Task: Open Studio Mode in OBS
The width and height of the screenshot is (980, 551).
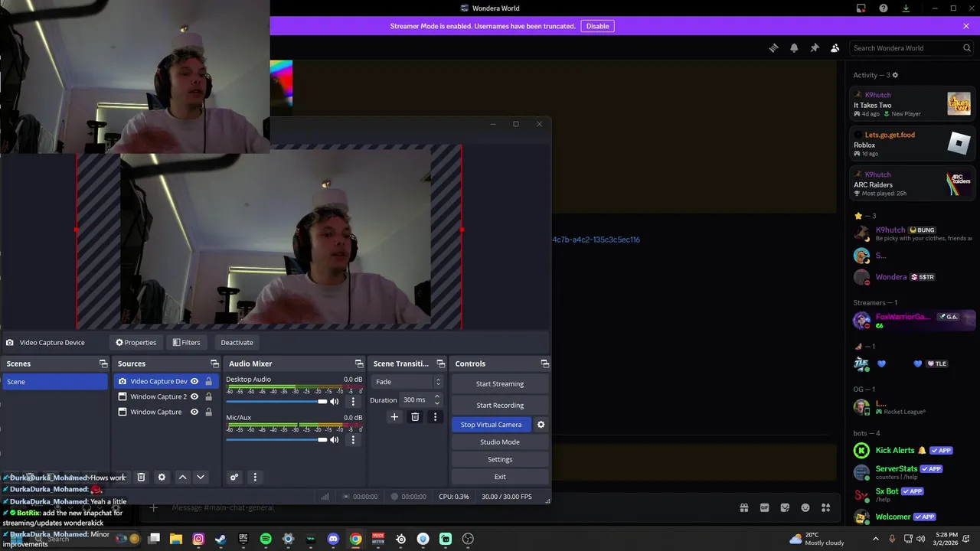Action: (500, 442)
